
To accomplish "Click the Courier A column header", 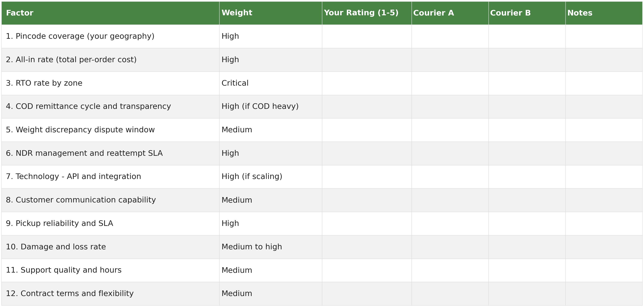I will [x=450, y=13].
